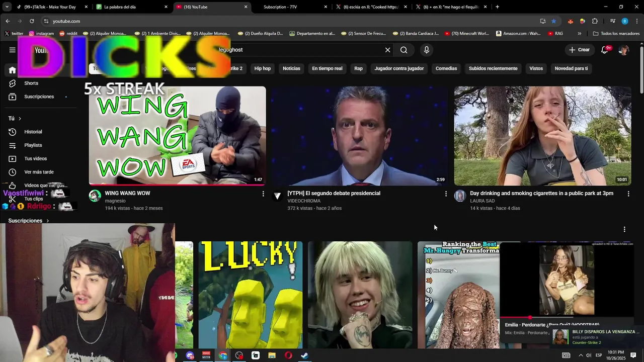Select the Vistos filter chip
The image size is (644, 362).
pyautogui.click(x=536, y=68)
